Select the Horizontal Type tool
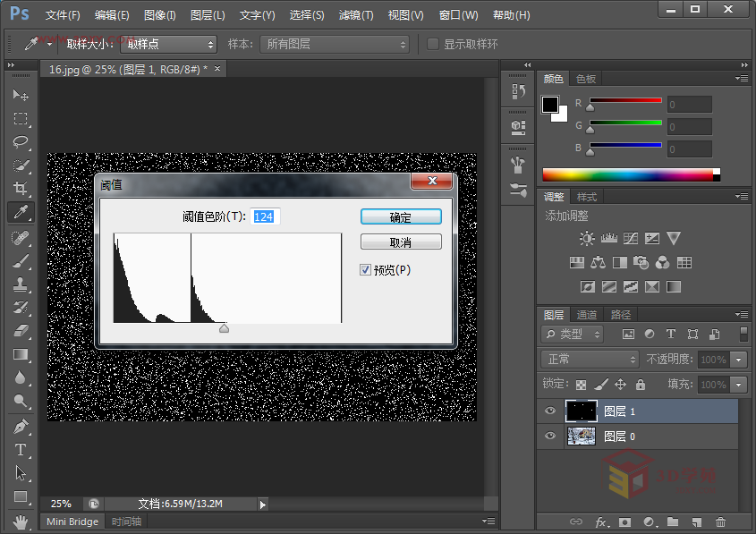Image resolution: width=756 pixels, height=534 pixels. [21, 450]
